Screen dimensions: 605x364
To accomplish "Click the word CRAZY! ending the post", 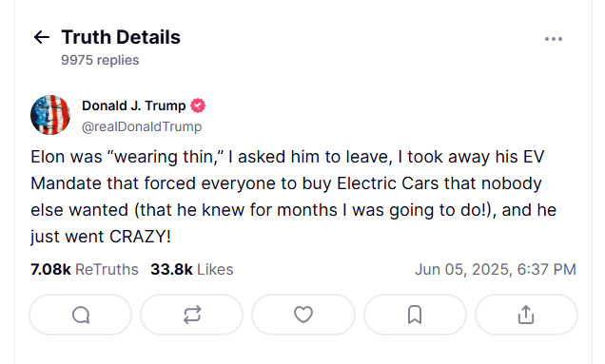I will tap(140, 237).
